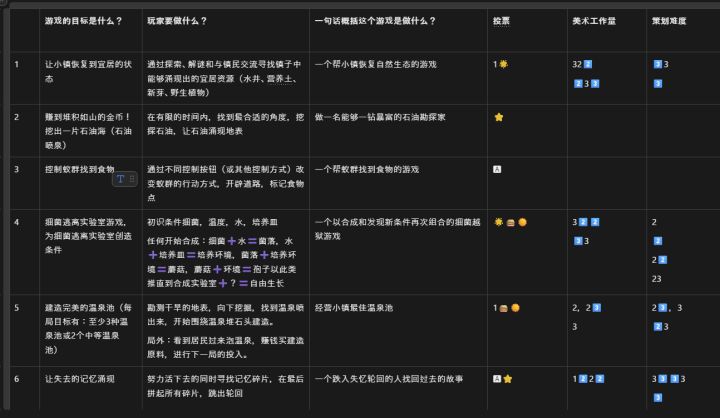
Task: Click the cell 经营小镇最佳温泉池
Action: [x=398, y=330]
